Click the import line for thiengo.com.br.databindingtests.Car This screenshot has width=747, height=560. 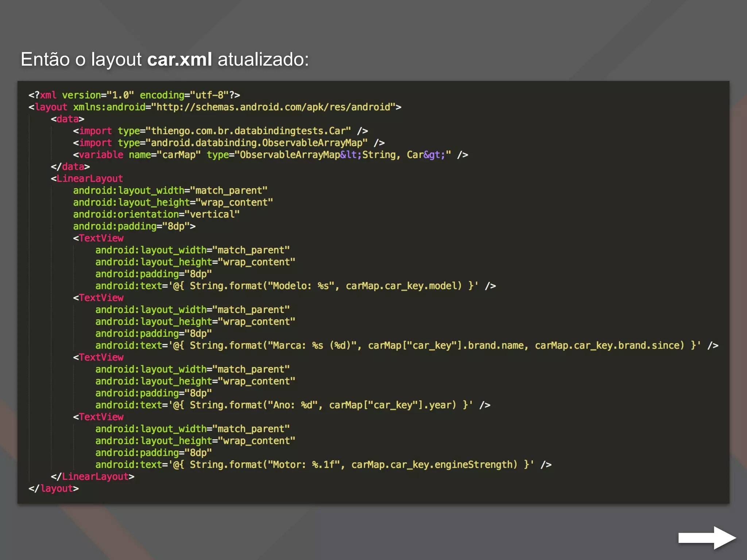[220, 131]
